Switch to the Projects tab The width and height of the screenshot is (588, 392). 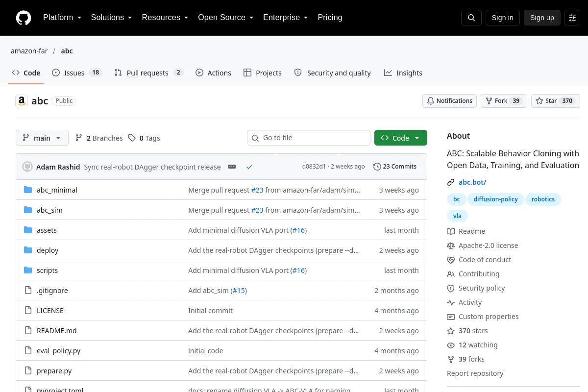[x=263, y=73]
